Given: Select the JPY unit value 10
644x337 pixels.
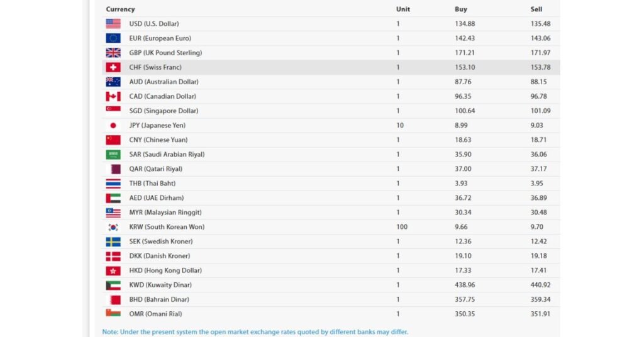Looking at the screenshot, I should point(400,125).
